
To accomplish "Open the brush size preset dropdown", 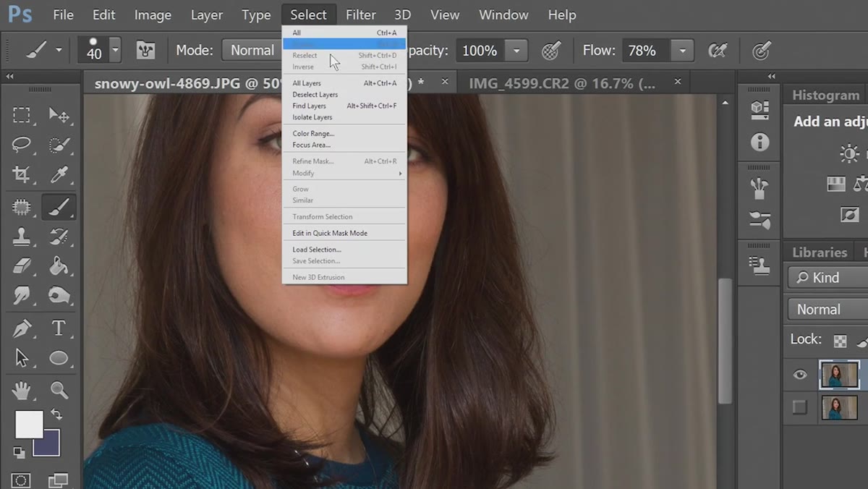I will coord(116,51).
